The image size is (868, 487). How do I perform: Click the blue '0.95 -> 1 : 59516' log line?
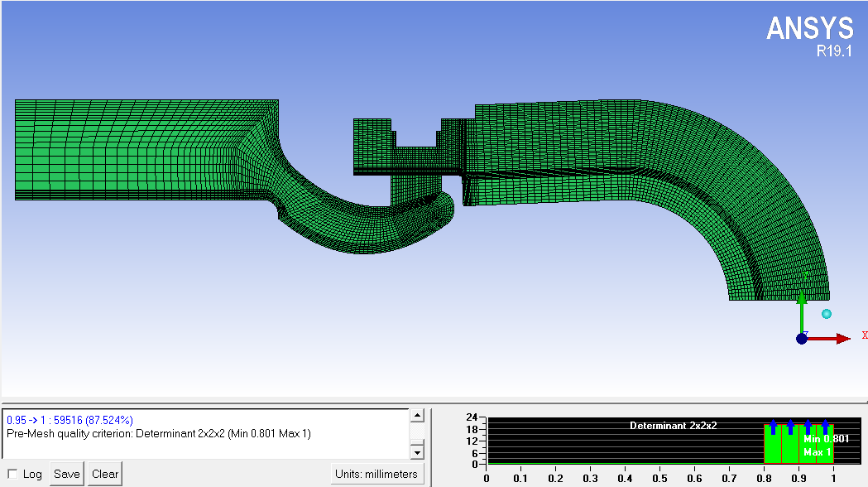pyautogui.click(x=70, y=420)
